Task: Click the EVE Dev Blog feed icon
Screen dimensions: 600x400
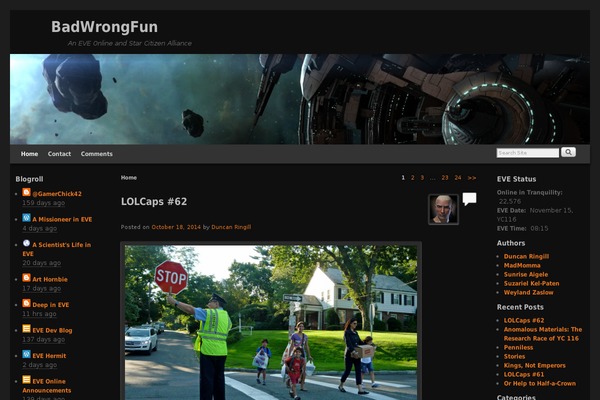Action: point(26,329)
